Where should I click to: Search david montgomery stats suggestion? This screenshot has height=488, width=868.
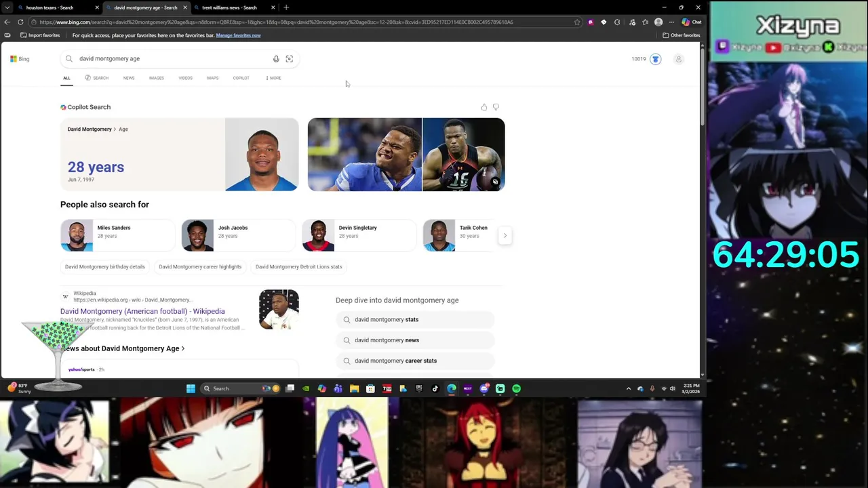pyautogui.click(x=415, y=319)
